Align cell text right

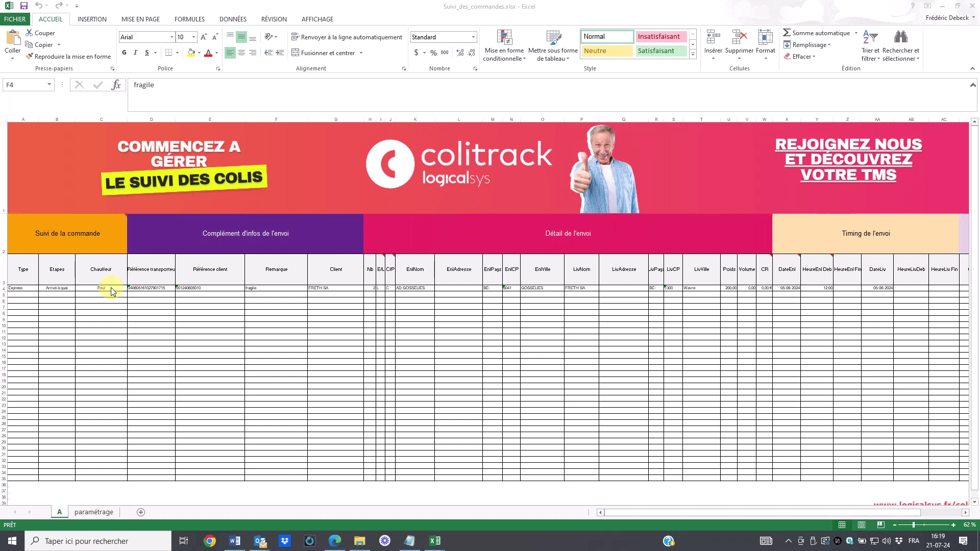pyautogui.click(x=253, y=53)
